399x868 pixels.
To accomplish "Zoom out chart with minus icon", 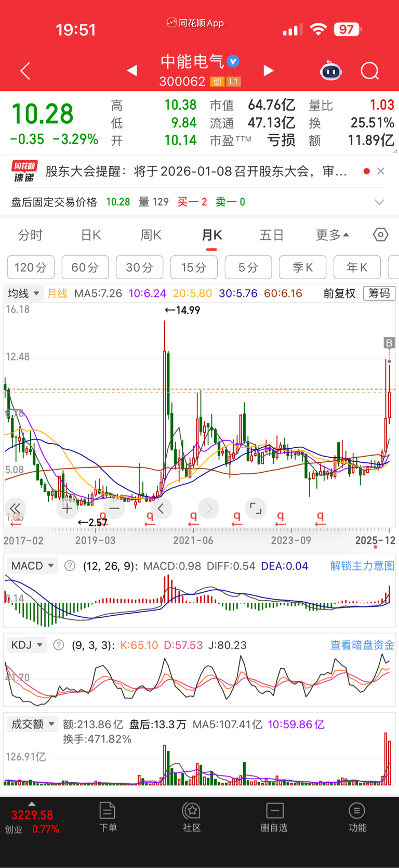I will (114, 508).
